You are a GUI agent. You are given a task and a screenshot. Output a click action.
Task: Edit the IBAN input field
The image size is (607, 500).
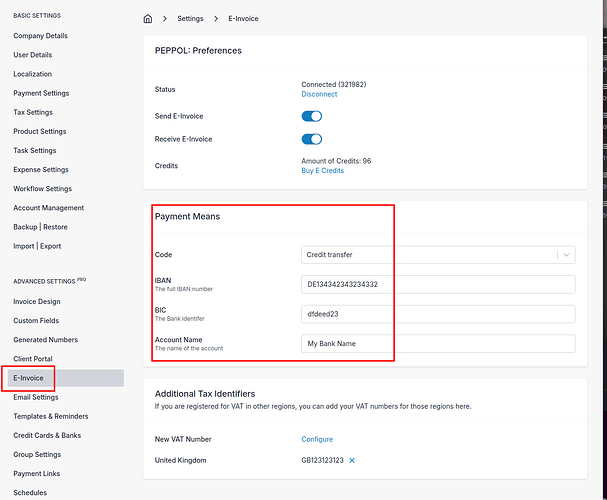click(438, 284)
